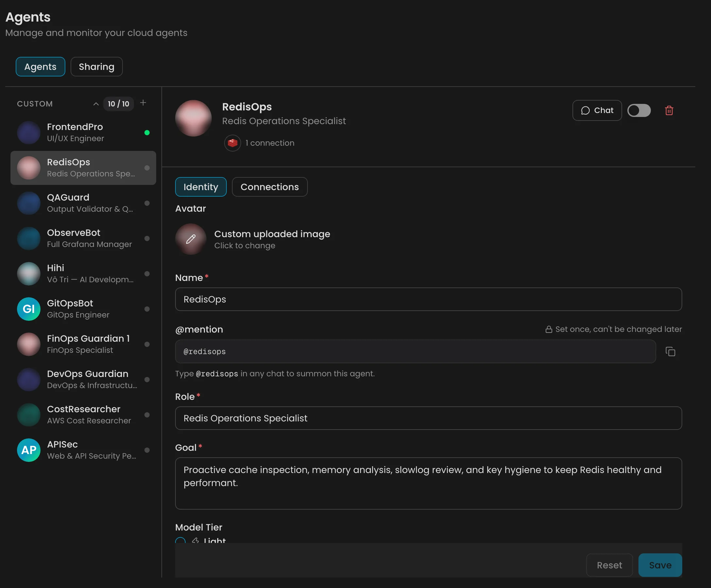Click the DevOps Guardian avatar circle
Viewport: 711px width, 588px height.
point(29,380)
